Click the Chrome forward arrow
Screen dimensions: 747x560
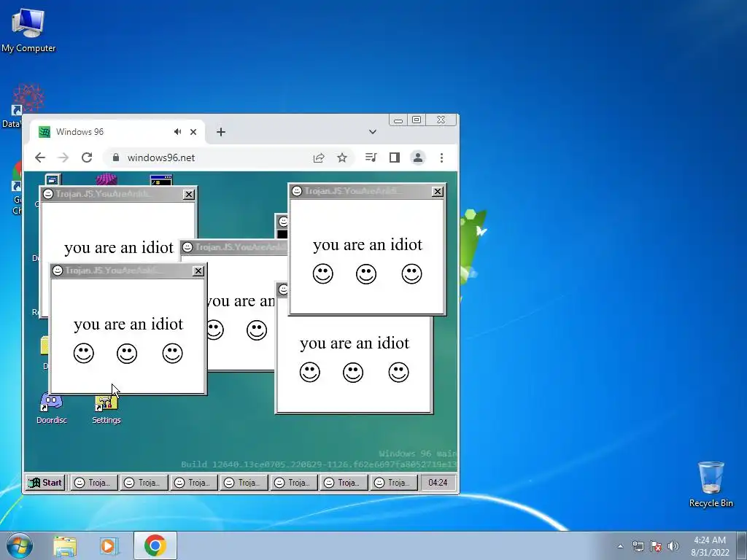coord(63,157)
